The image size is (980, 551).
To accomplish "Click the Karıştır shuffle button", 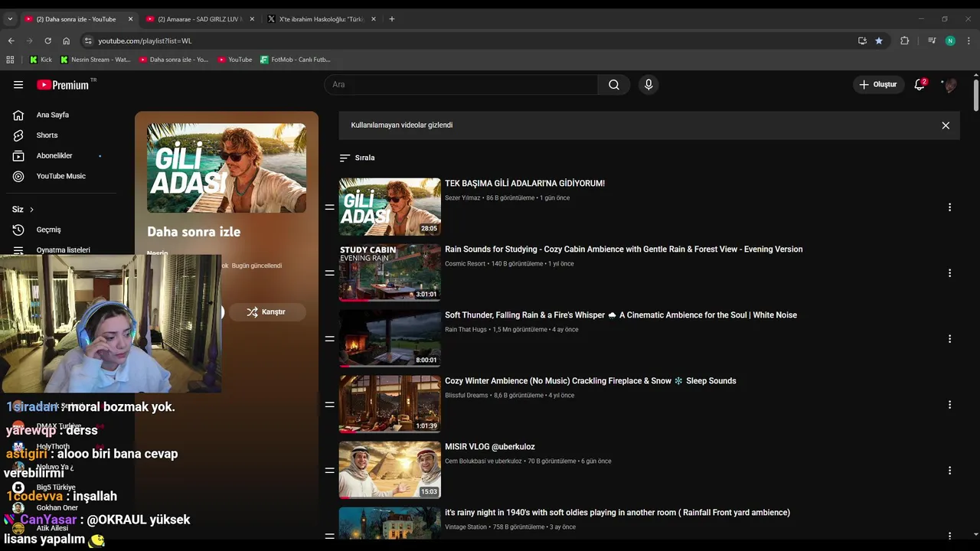I will tap(267, 312).
